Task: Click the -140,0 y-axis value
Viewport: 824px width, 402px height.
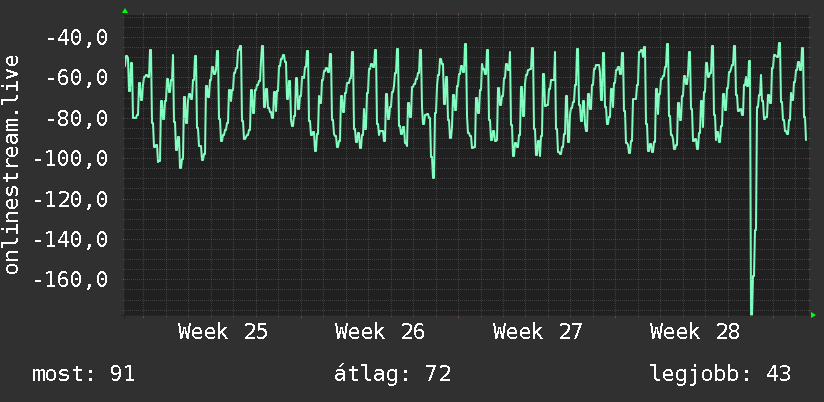Action: click(71, 240)
